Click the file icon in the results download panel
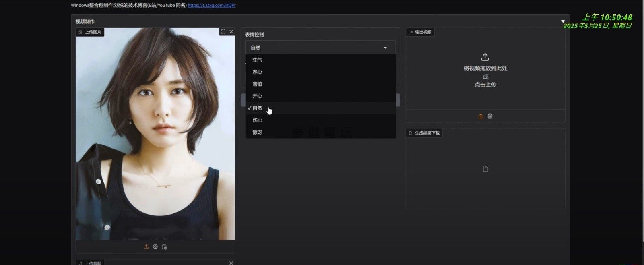644x265 pixels. click(x=485, y=169)
